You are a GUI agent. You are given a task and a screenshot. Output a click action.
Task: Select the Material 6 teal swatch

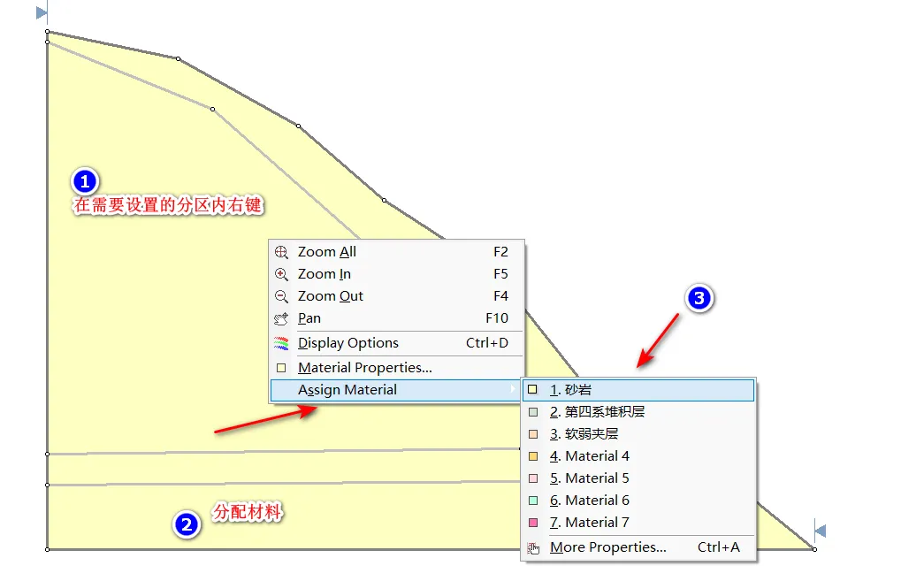click(x=533, y=501)
